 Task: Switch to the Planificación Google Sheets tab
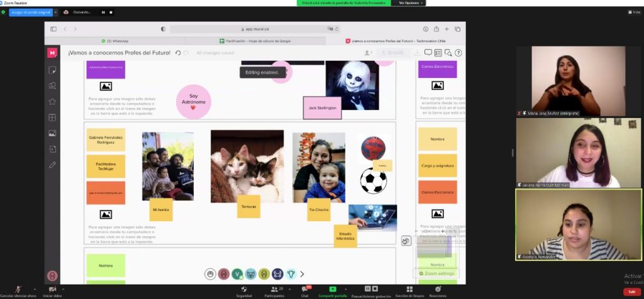255,41
